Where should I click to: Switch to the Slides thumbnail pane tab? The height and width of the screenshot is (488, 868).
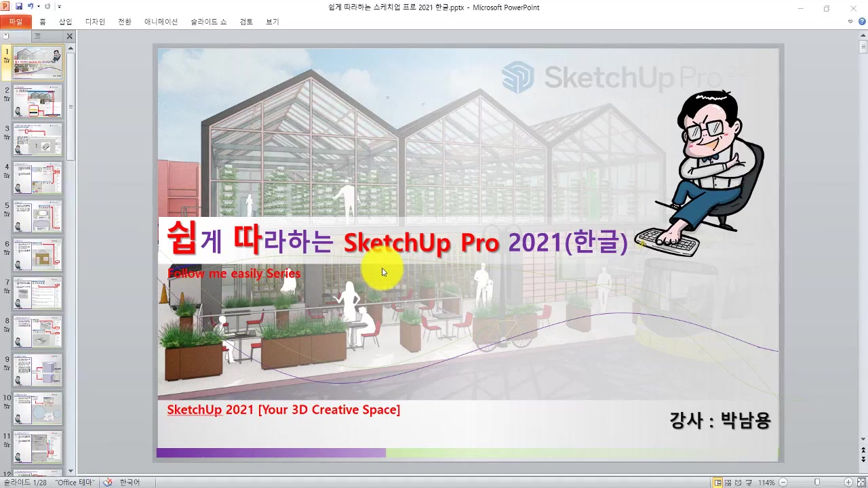[7, 36]
